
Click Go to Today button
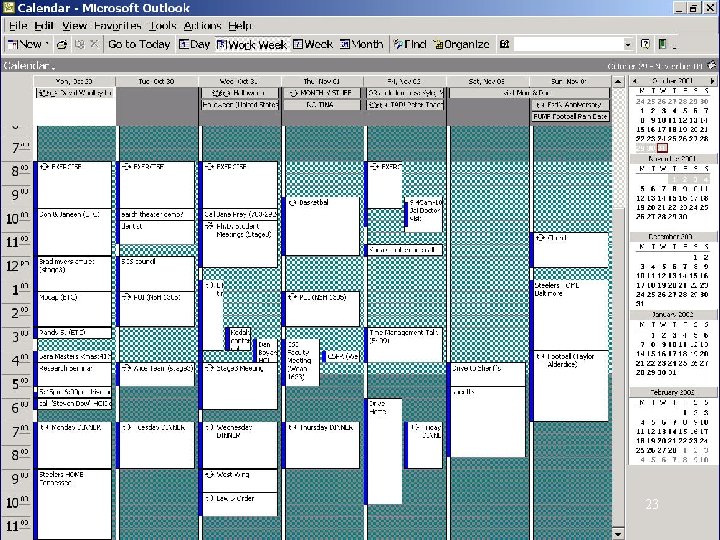(x=139, y=45)
